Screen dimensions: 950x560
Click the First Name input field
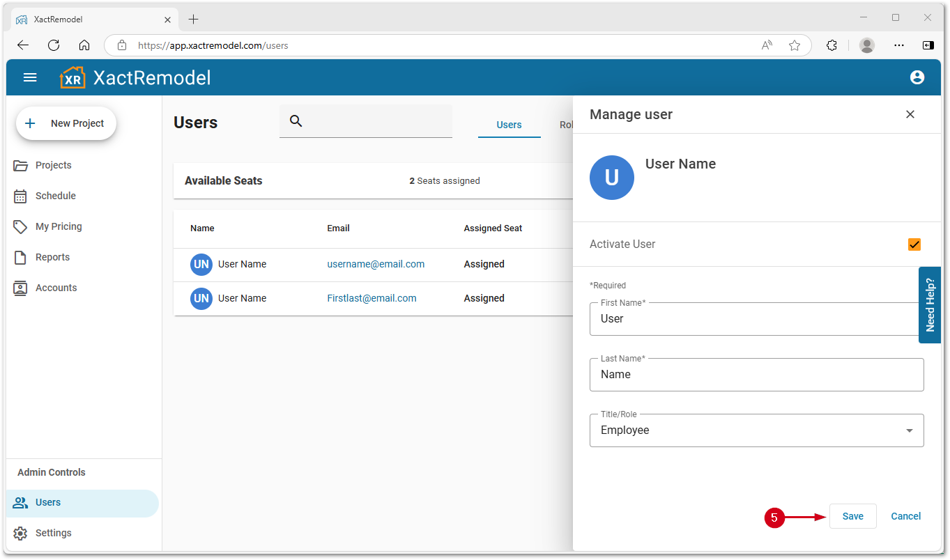[753, 319]
